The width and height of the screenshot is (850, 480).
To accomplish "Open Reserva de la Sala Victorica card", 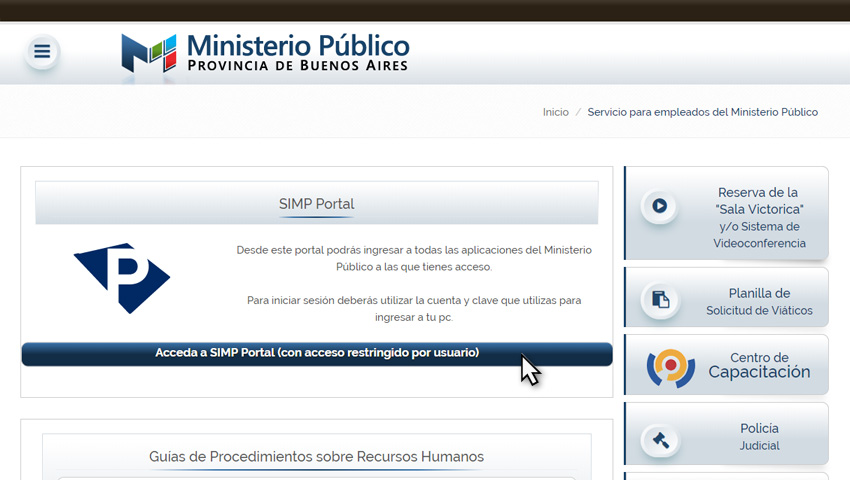I will tap(726, 213).
